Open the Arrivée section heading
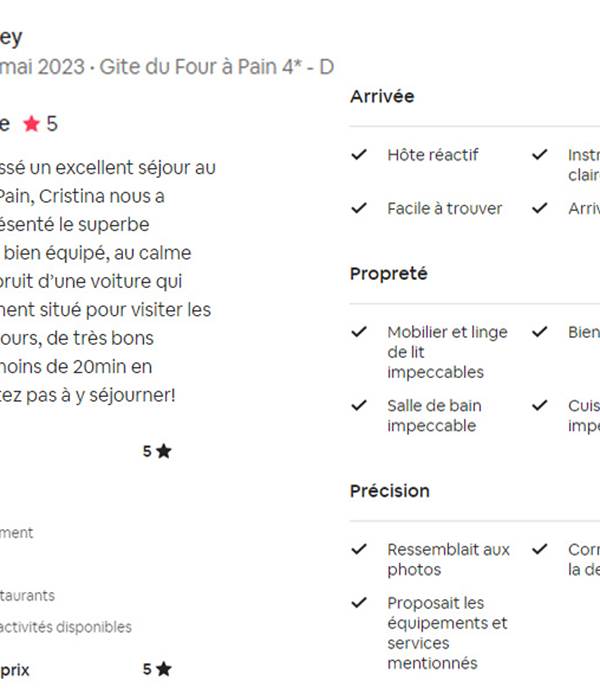The image size is (600, 700). click(x=382, y=96)
